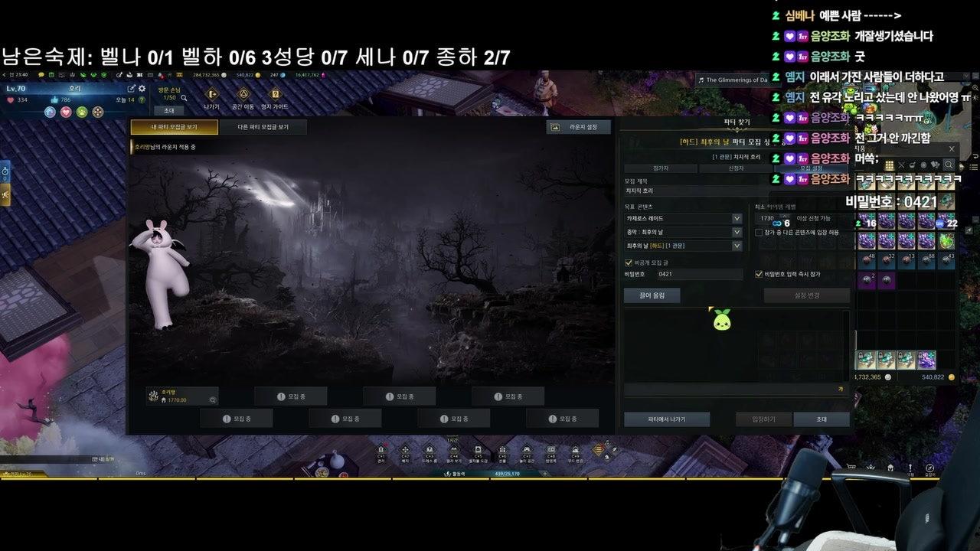Click the brown arrows round button
The height and width of the screenshot is (551, 980).
98,112
